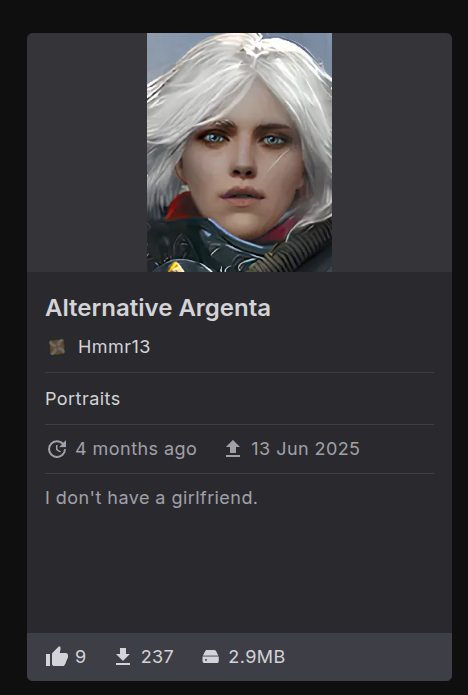Click the file size disk icon
This screenshot has height=695, width=468.
pyautogui.click(x=211, y=657)
